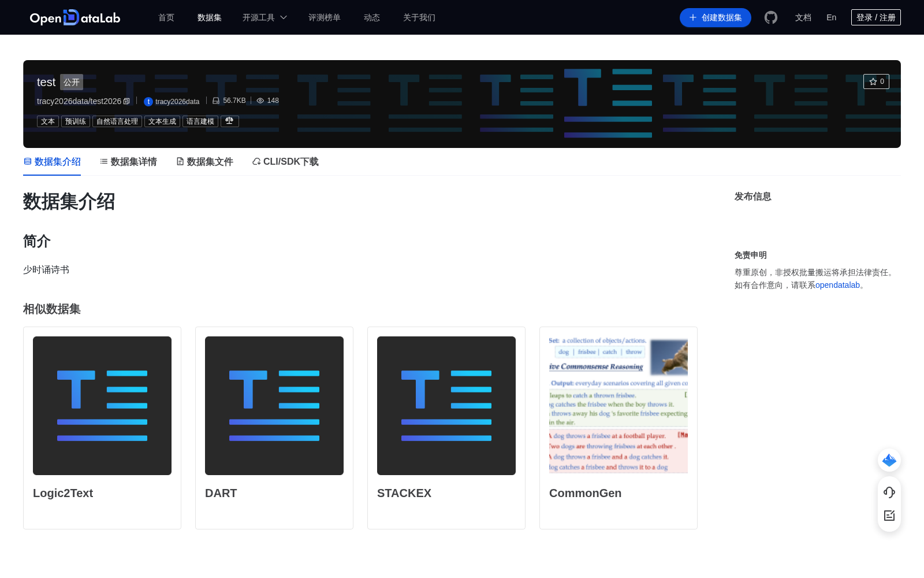Click the Logic2Text title text
924x578 pixels.
(x=63, y=493)
